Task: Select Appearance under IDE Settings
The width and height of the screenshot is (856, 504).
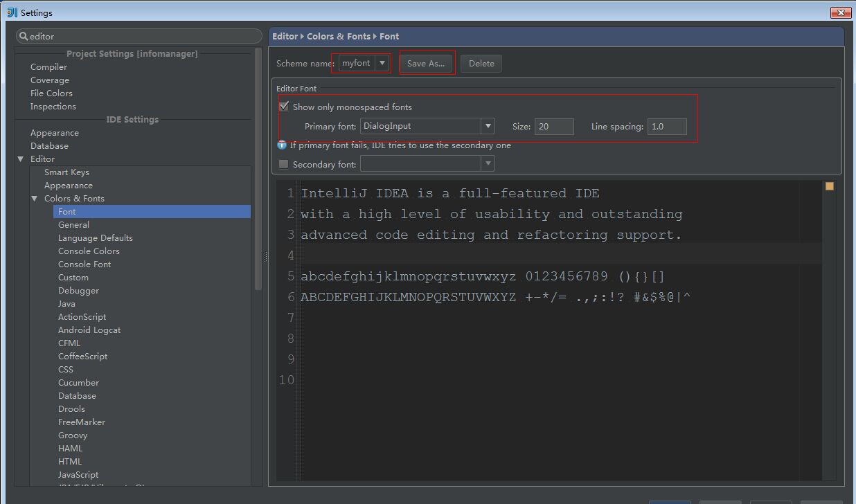Action: click(x=55, y=133)
